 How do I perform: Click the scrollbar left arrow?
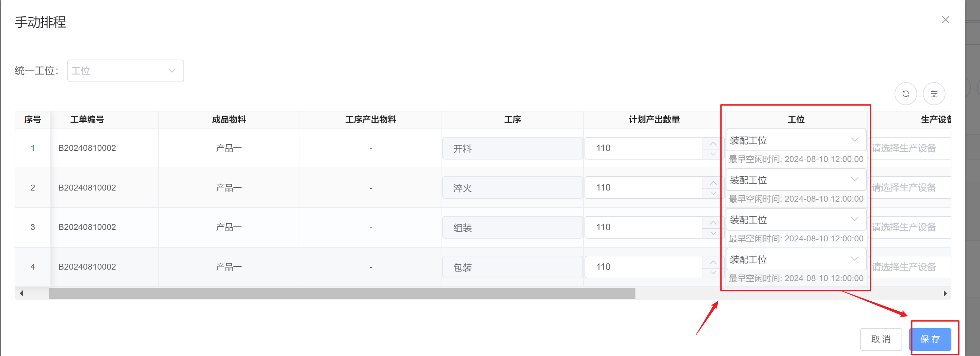tap(21, 293)
